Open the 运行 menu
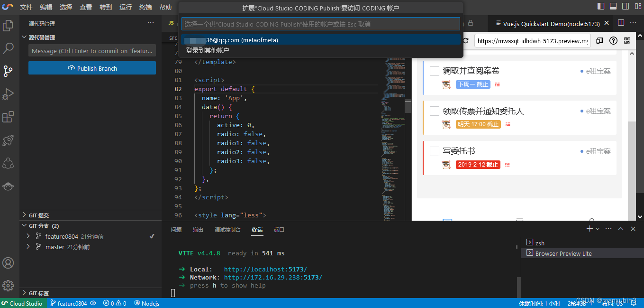Image resolution: width=644 pixels, height=308 pixels. pyautogui.click(x=126, y=7)
